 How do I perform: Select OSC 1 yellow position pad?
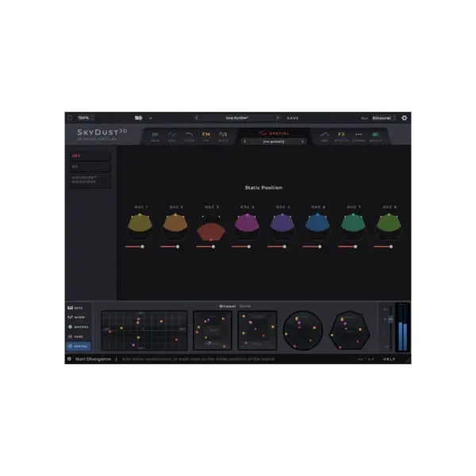coord(140,226)
